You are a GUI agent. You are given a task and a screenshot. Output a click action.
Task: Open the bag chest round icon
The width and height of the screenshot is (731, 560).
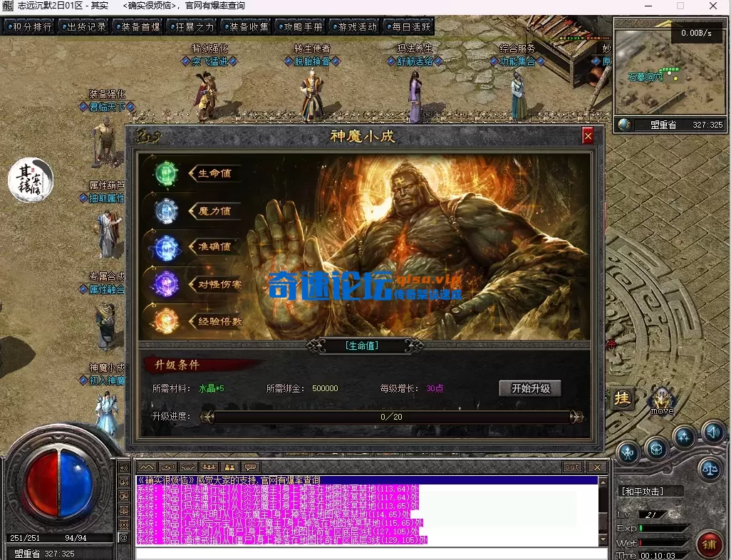tap(657, 450)
